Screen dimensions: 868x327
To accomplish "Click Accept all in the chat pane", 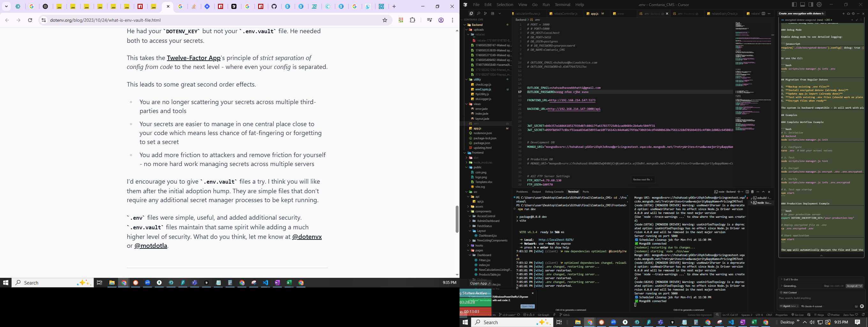I will point(854,286).
